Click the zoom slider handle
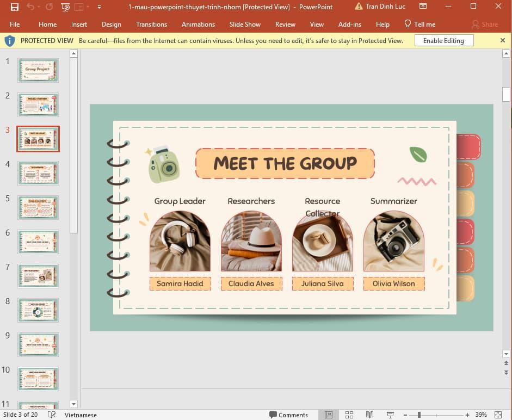 tap(418, 415)
